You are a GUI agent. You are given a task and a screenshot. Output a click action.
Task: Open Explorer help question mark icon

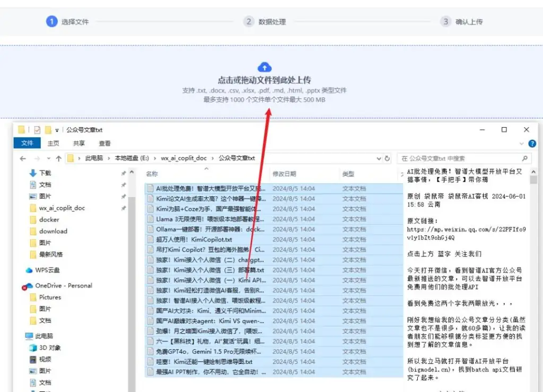532,143
